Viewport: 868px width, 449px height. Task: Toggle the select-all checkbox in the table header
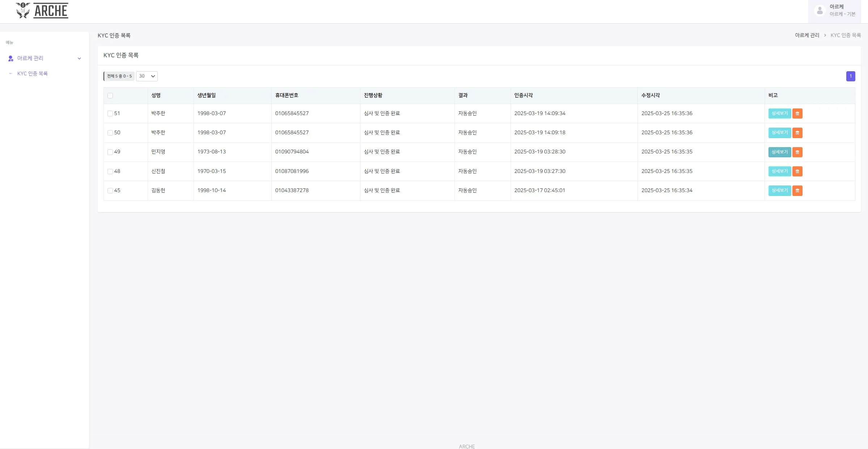coord(110,95)
